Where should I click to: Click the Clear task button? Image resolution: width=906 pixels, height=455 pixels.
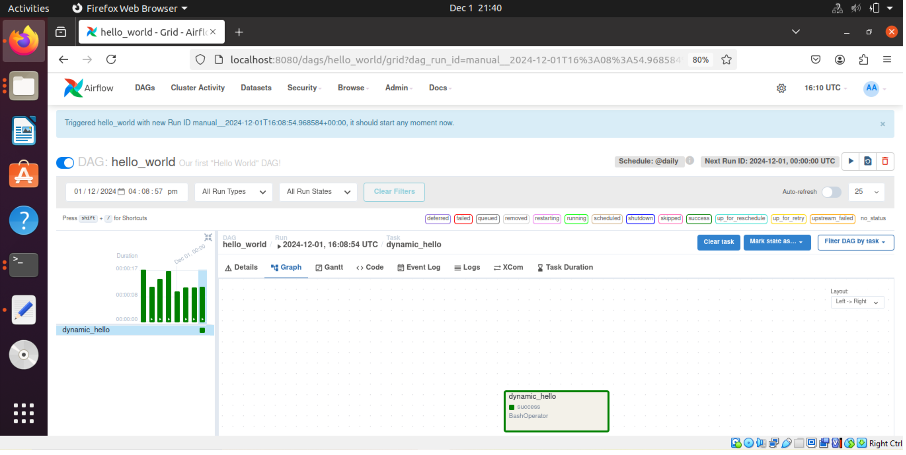coord(718,242)
